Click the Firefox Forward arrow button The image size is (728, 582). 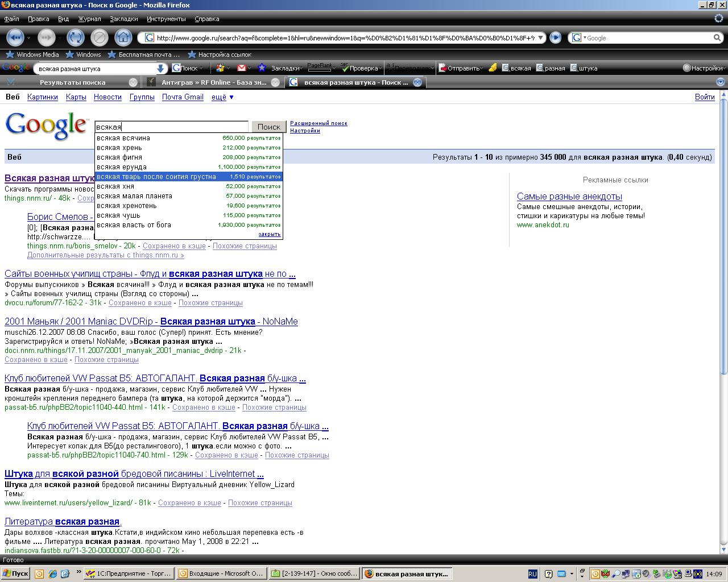point(47,38)
